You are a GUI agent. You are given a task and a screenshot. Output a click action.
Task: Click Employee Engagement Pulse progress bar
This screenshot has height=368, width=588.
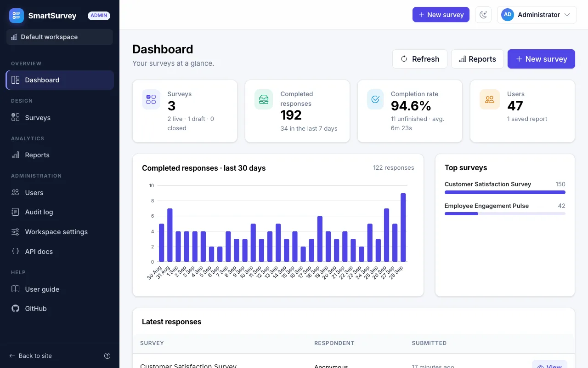505,213
